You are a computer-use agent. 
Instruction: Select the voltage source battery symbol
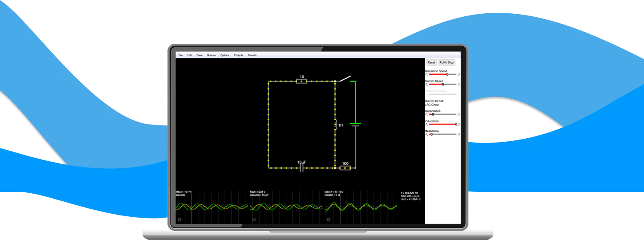click(355, 125)
